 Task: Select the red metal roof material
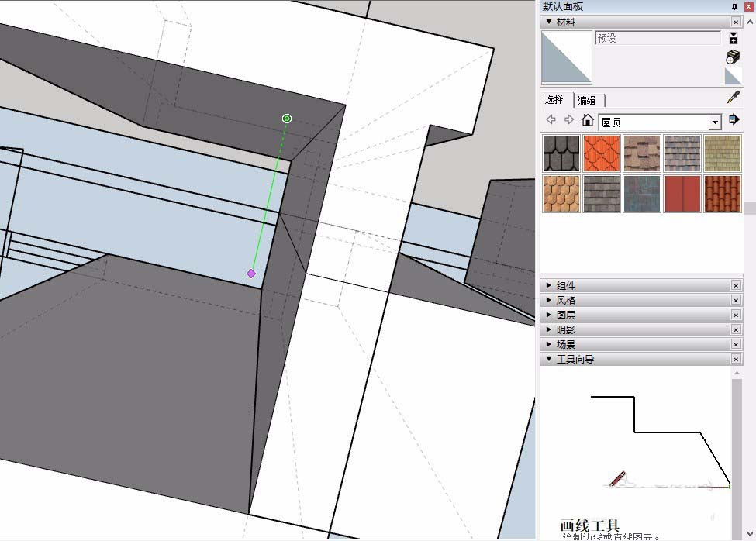(x=682, y=194)
